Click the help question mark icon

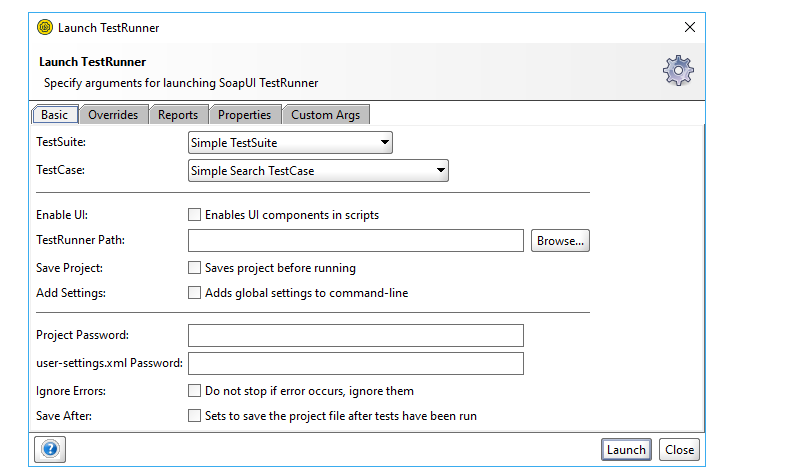click(x=50, y=449)
